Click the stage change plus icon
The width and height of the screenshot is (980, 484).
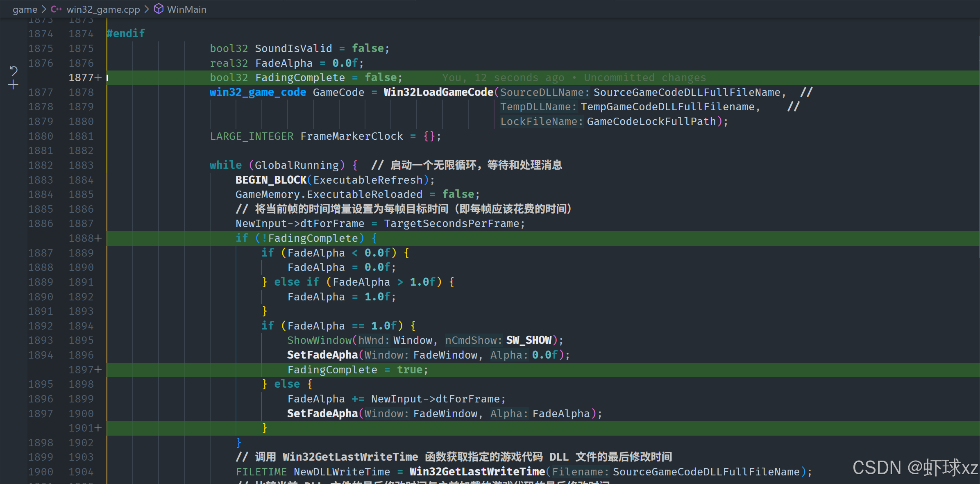click(x=13, y=85)
